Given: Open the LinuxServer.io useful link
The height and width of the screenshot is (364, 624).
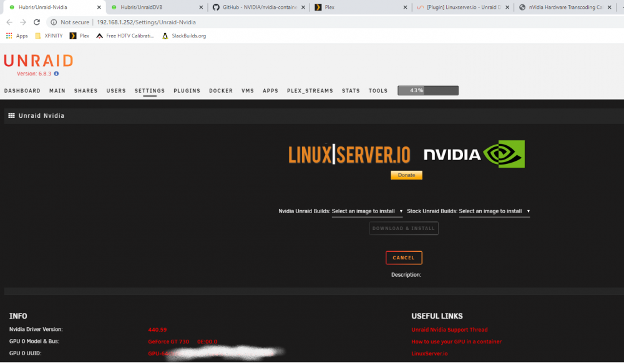Looking at the screenshot, I should point(429,353).
